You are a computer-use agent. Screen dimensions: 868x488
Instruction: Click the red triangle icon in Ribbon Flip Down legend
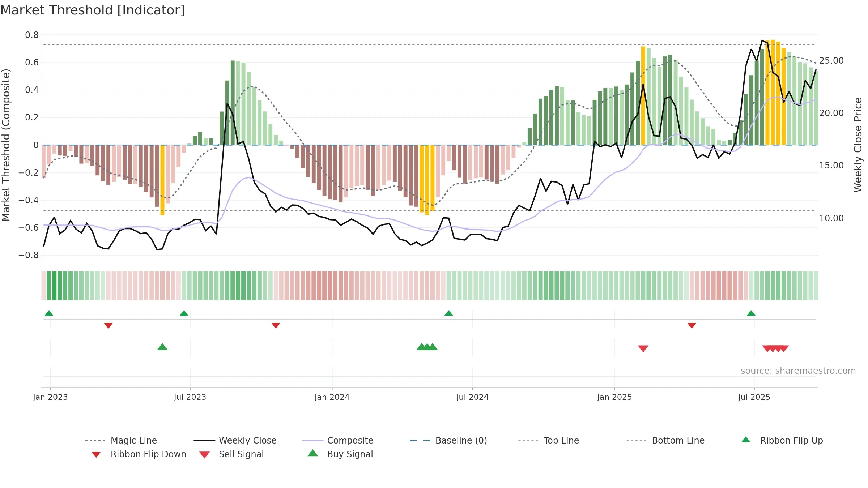tap(96, 455)
